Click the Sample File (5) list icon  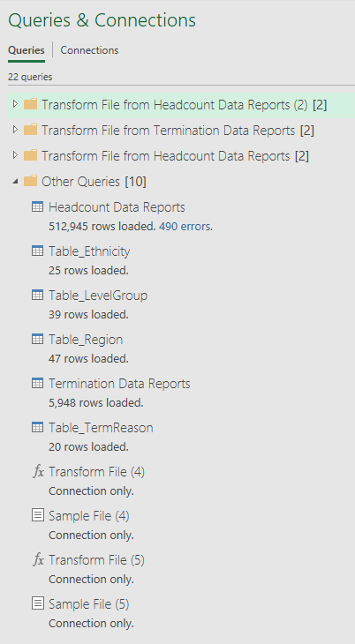click(x=37, y=603)
